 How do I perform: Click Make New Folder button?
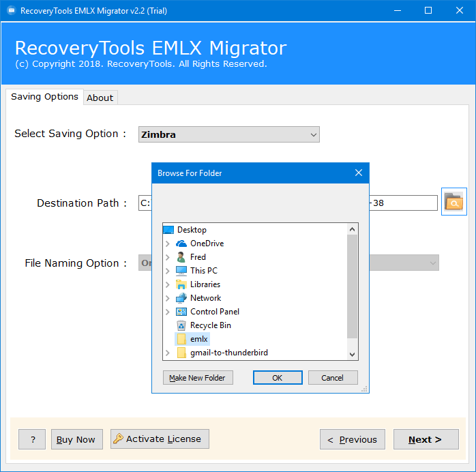coord(198,378)
